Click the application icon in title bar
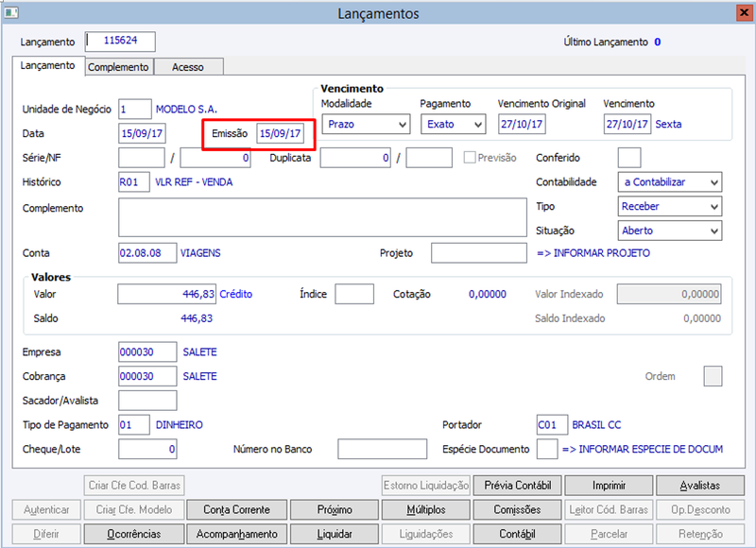The width and height of the screenshot is (756, 548). tap(11, 12)
